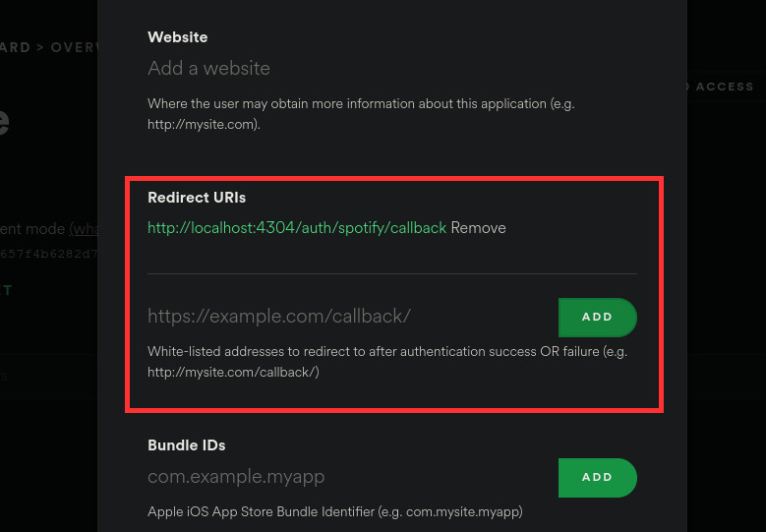Click the http://mysite.com/callback/ example text
766x532 pixels.
click(233, 373)
